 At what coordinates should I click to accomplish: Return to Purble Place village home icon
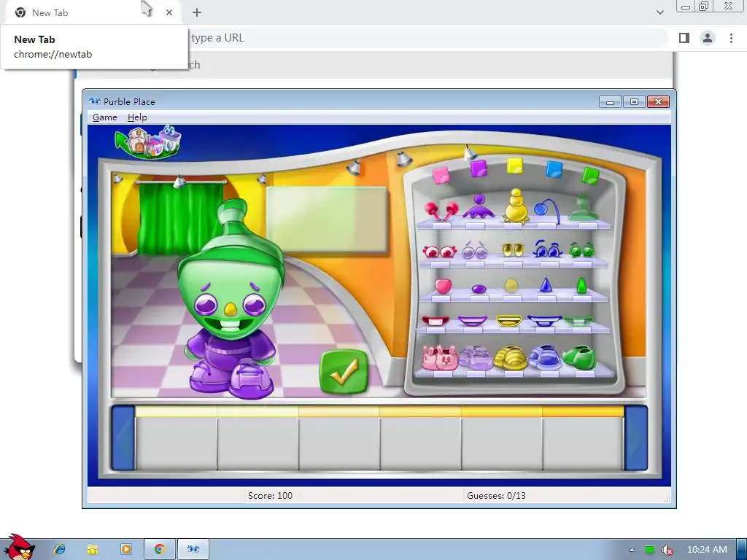coord(148,142)
